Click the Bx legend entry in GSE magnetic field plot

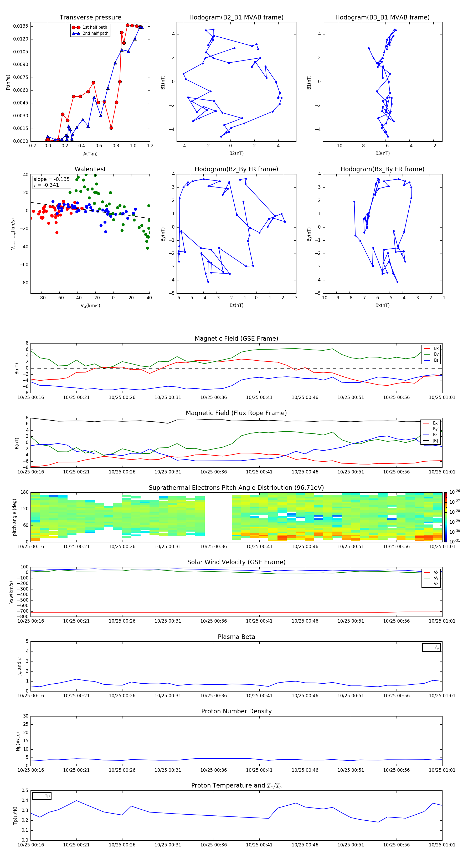point(431,349)
